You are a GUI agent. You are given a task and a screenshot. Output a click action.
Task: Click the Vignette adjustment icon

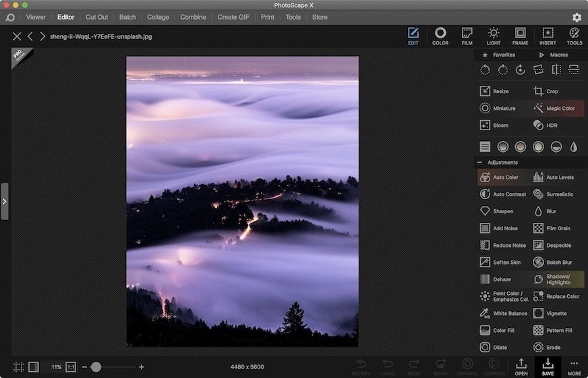click(x=538, y=313)
